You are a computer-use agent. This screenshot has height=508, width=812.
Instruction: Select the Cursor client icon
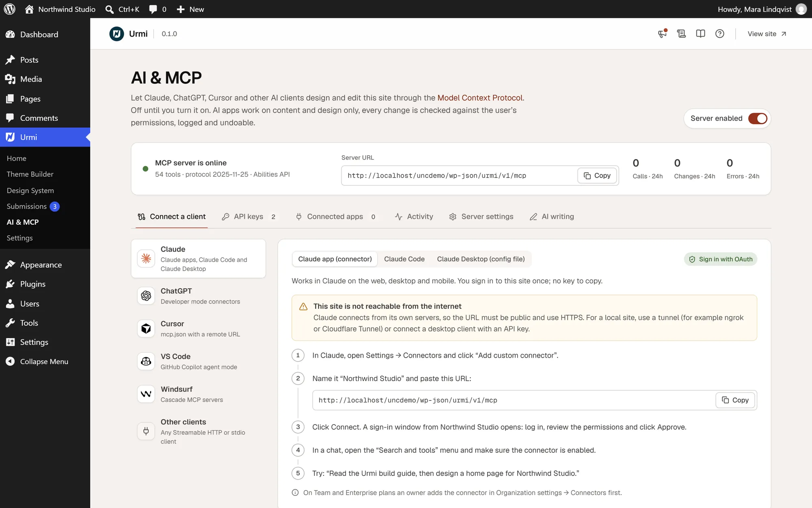point(146,328)
